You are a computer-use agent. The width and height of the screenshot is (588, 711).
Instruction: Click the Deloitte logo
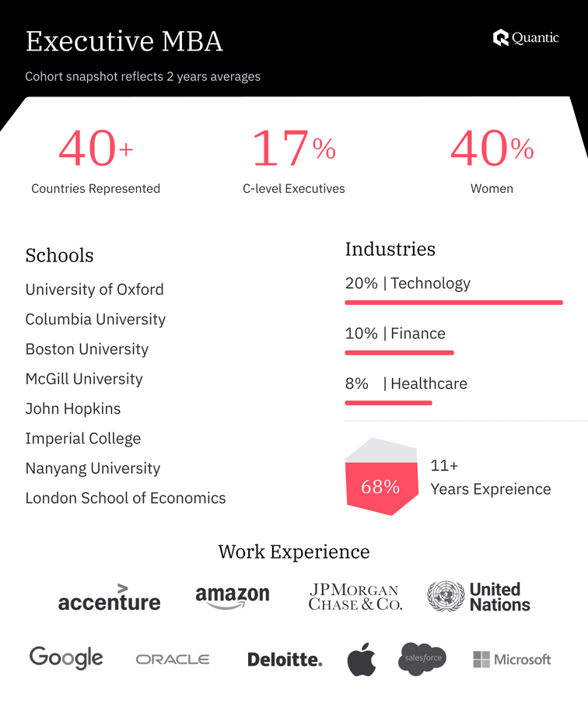(285, 660)
